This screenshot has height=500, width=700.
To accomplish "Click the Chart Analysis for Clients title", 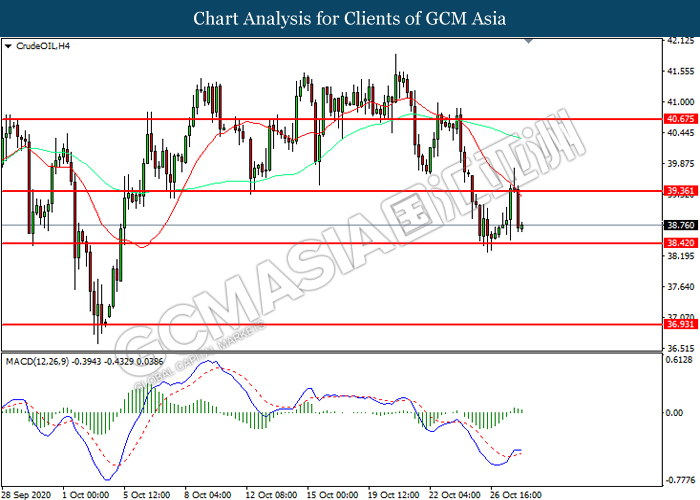I will pos(350,18).
